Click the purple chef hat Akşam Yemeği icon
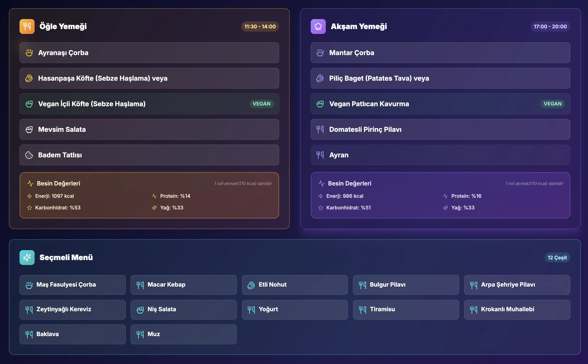 [318, 26]
